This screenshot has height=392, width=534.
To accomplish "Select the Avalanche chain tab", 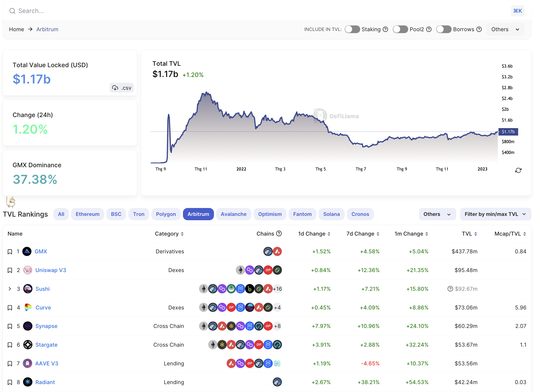I will [234, 214].
